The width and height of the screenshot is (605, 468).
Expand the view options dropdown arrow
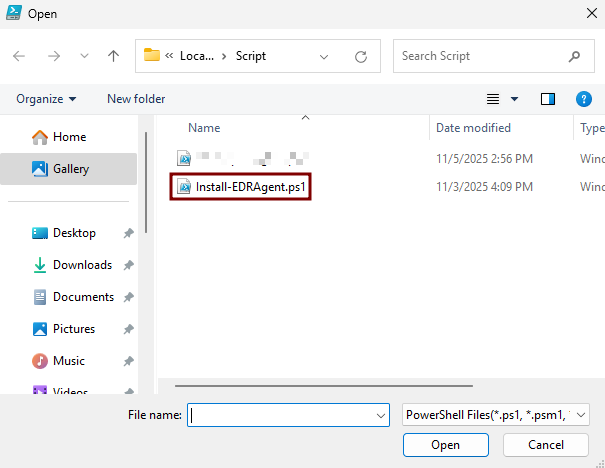point(515,99)
